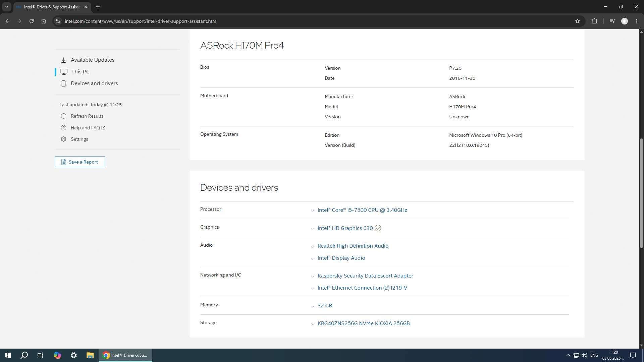Screen dimensions: 644x362
Task: Expand the Intel Display Audio chevron
Action: coord(313,258)
